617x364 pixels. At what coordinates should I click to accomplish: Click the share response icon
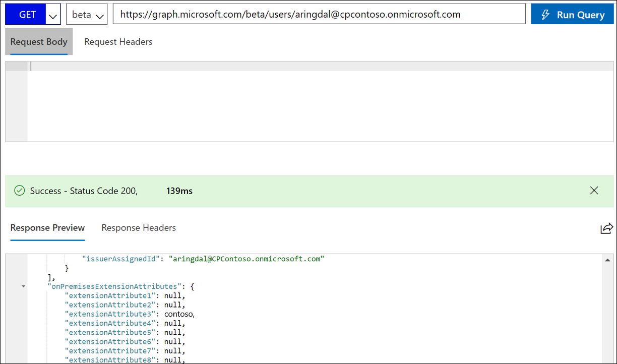(x=606, y=228)
